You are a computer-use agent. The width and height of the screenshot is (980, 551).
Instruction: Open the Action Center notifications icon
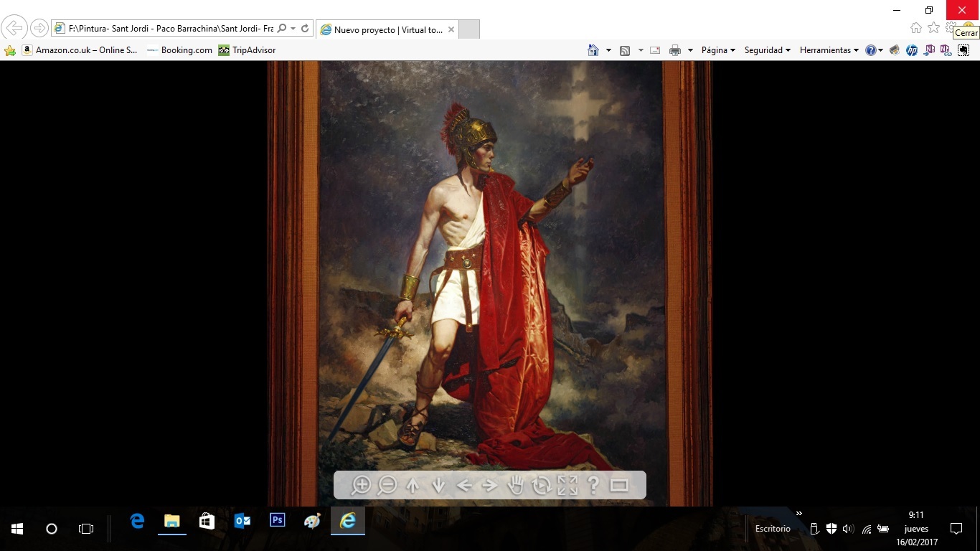click(x=956, y=529)
